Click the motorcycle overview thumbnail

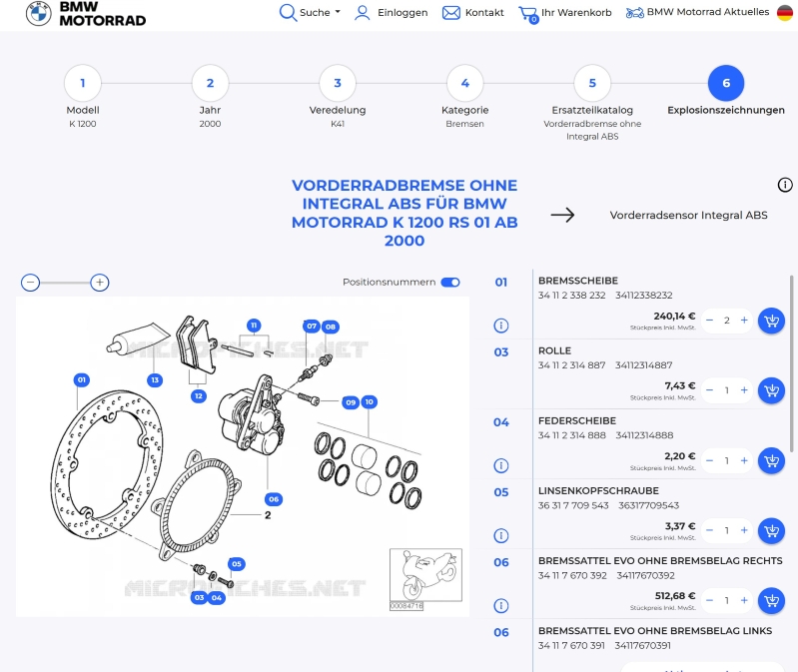426,575
